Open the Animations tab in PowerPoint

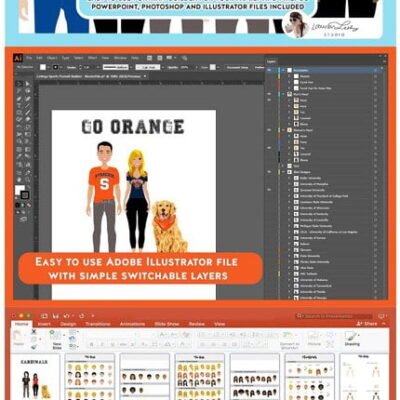[132, 324]
